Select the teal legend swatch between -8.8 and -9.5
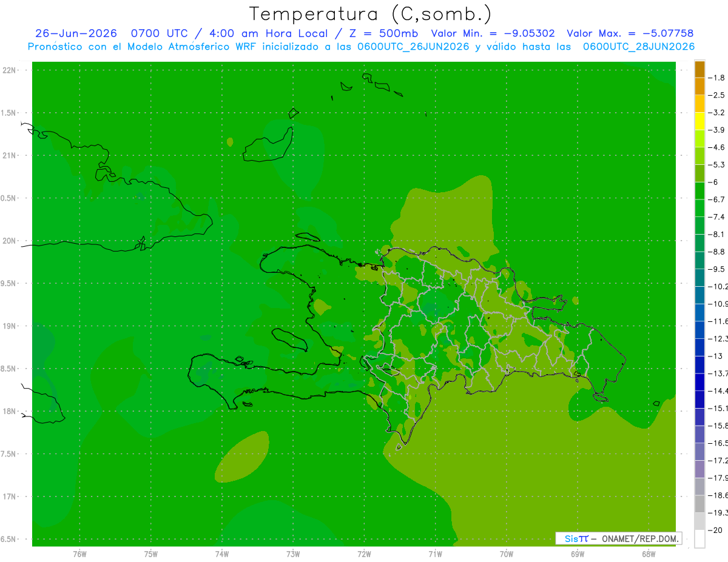The height and width of the screenshot is (562, 728). 699,261
